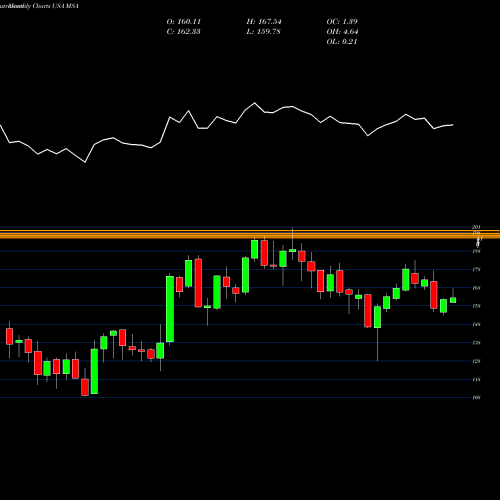500x500 pixels.
Task: Click the 128 price axis label
Action: [476, 361]
